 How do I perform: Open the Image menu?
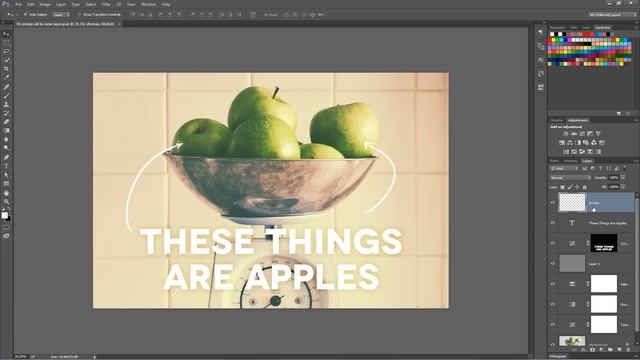coord(45,4)
